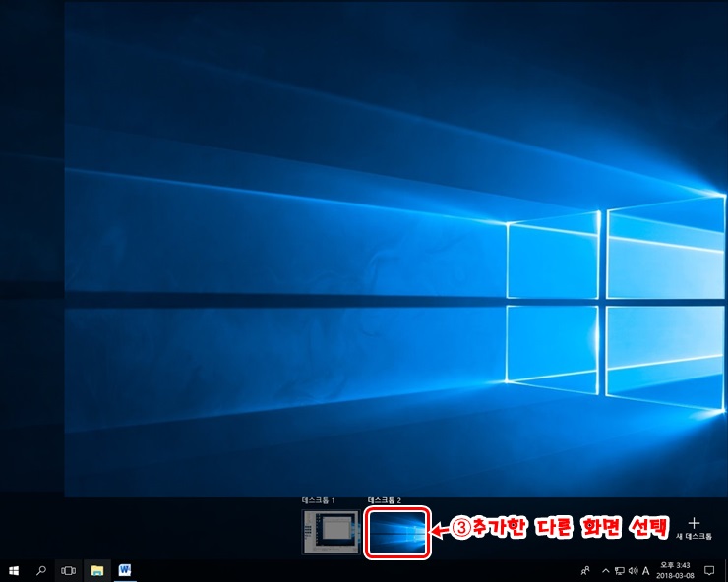
Task: Select the 데스크톱 1 thumbnail
Action: click(x=331, y=532)
